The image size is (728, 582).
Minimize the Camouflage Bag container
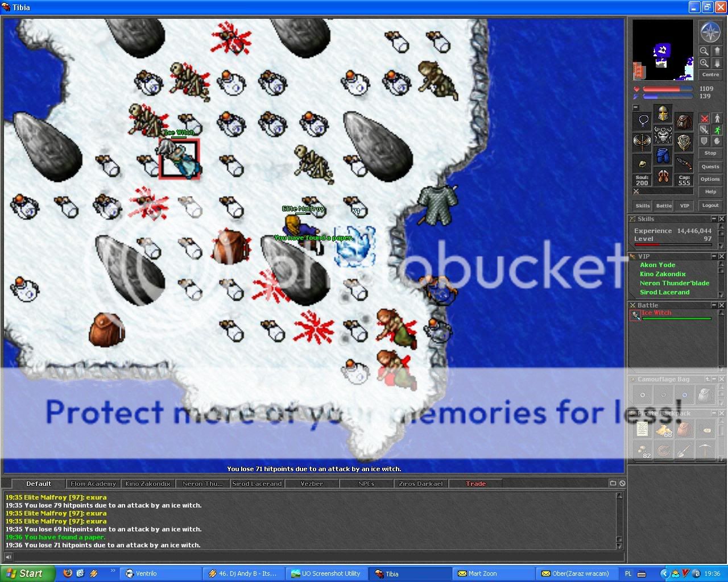coord(714,379)
